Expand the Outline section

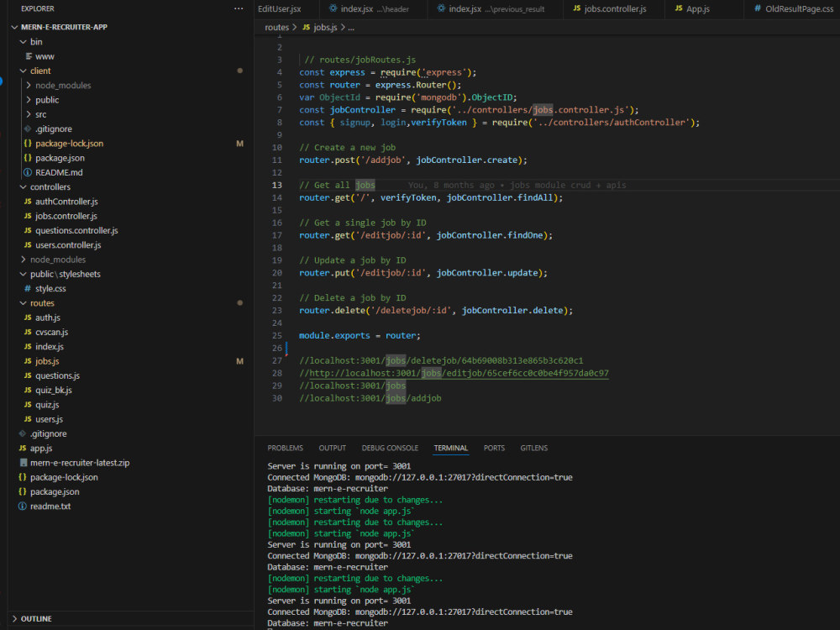pos(14,619)
